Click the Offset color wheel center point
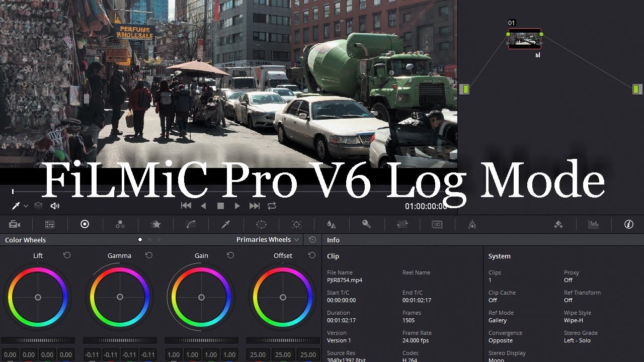The image size is (644, 362). coord(283,297)
